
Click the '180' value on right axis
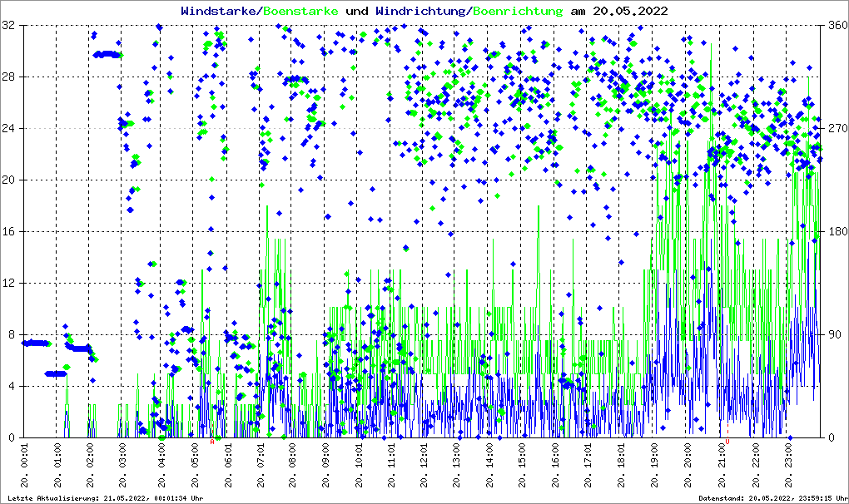[834, 231]
